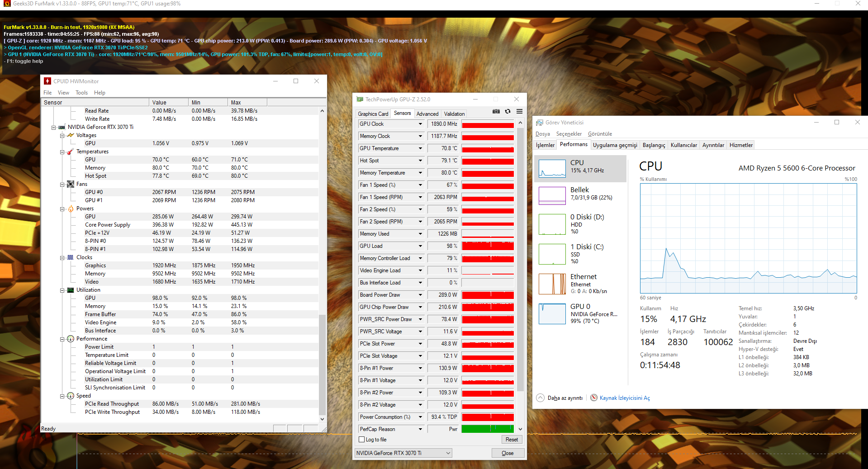Open the Memory Clock sensor dropdown
The width and height of the screenshot is (868, 469).
[420, 136]
